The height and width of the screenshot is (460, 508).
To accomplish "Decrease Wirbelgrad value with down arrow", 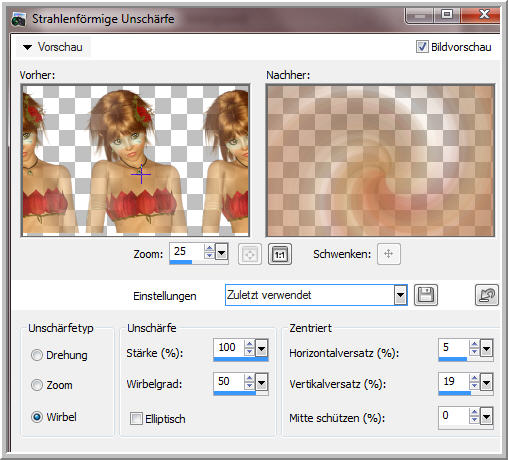I will click(249, 386).
